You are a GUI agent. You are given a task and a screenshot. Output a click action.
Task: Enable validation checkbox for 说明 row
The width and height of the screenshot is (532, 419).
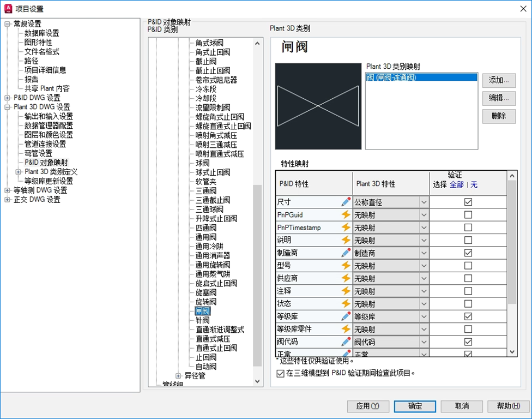point(468,240)
